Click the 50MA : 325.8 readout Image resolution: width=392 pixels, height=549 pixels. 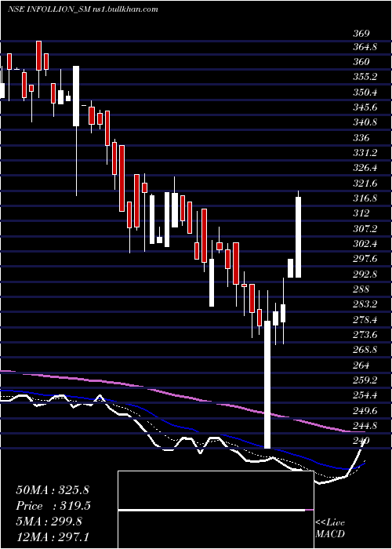click(x=52, y=490)
